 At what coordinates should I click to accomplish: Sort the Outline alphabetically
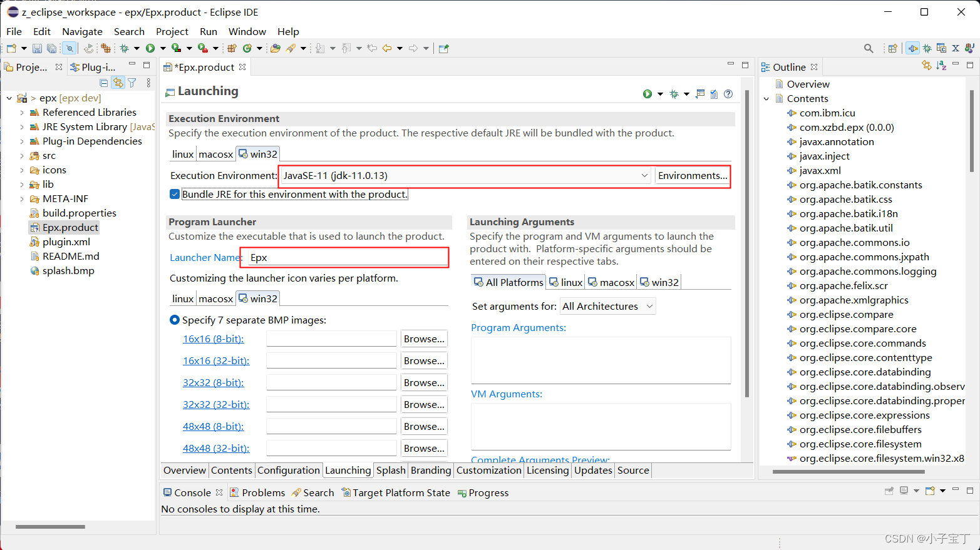coord(941,65)
